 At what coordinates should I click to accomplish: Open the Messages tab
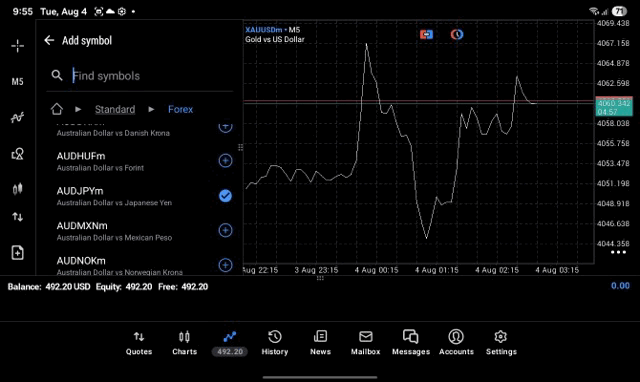pos(411,343)
